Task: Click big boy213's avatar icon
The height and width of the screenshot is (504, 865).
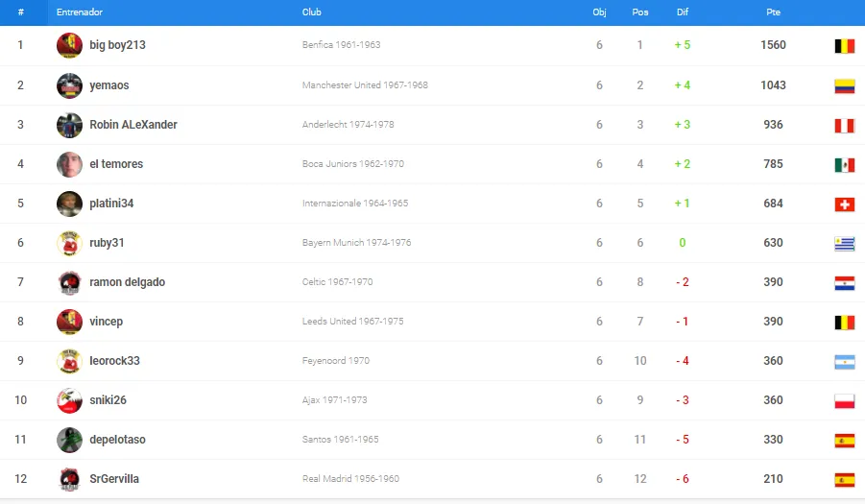Action: tap(69, 45)
